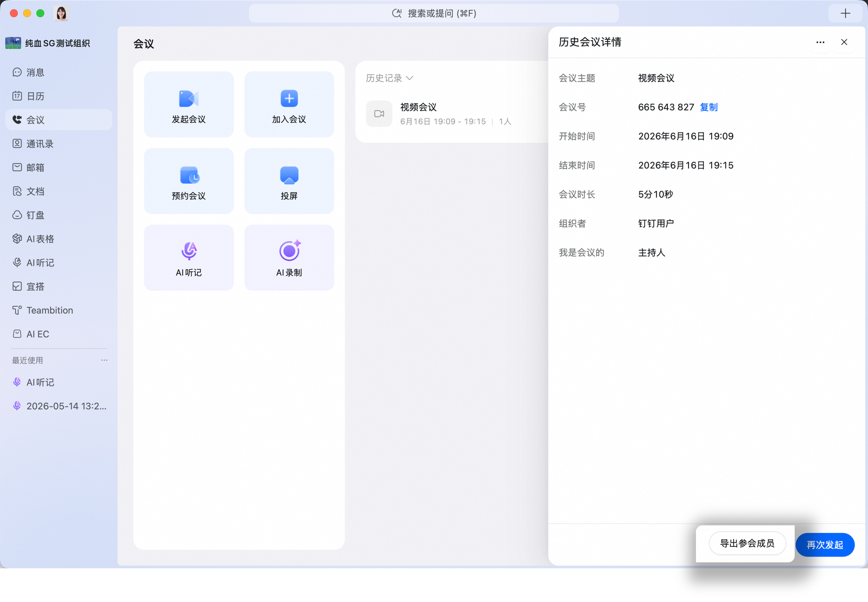Click the AI表格 sidebar icon
868x602 pixels.
pos(17,239)
